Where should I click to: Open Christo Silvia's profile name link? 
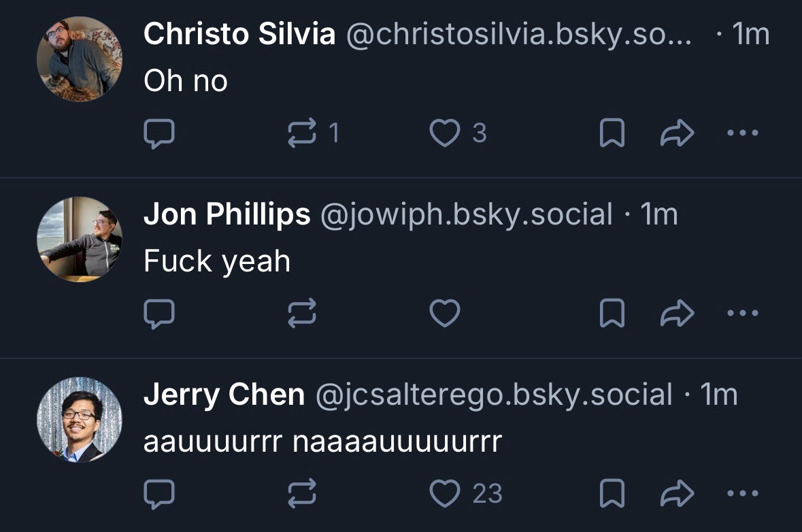coord(239,34)
